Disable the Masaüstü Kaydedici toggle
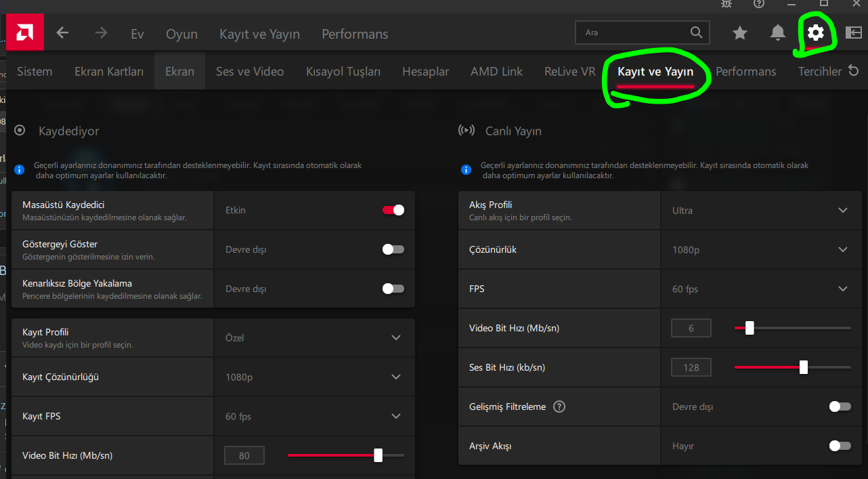 pyautogui.click(x=393, y=210)
